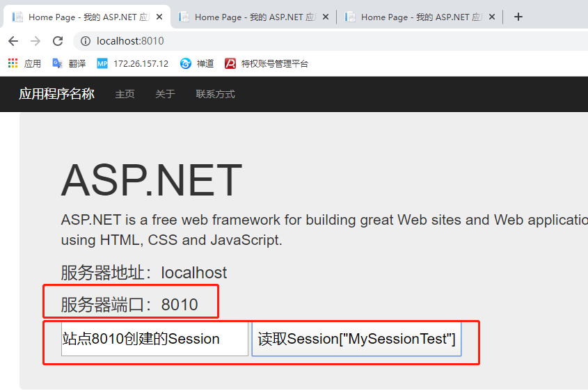Open the 关于 nav item

[x=165, y=94]
